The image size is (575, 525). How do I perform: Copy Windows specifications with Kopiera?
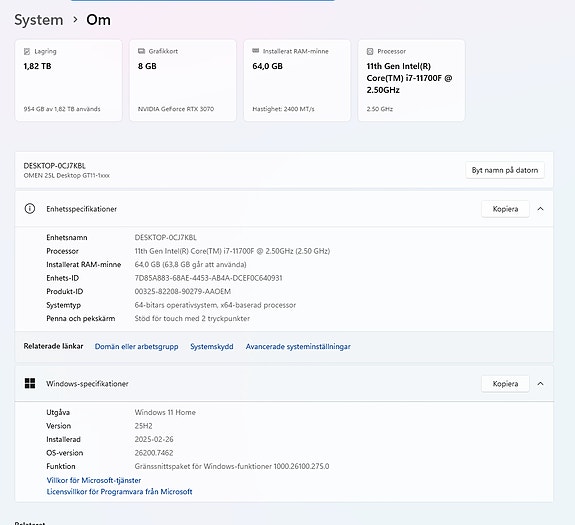505,383
